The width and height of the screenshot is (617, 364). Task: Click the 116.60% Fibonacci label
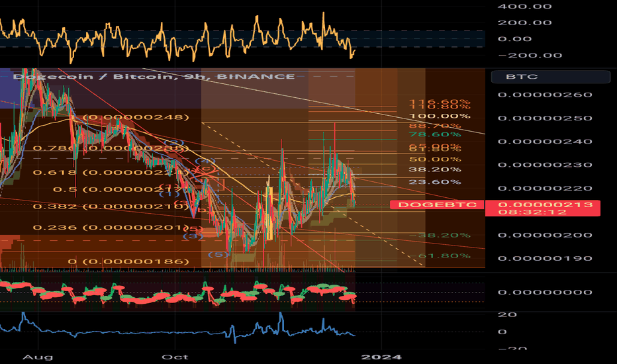click(x=440, y=101)
